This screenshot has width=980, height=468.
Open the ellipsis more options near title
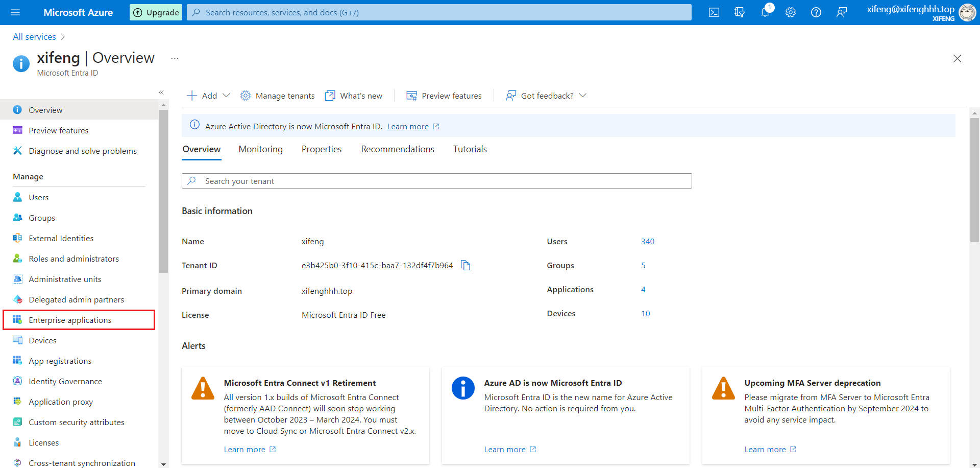point(175,58)
